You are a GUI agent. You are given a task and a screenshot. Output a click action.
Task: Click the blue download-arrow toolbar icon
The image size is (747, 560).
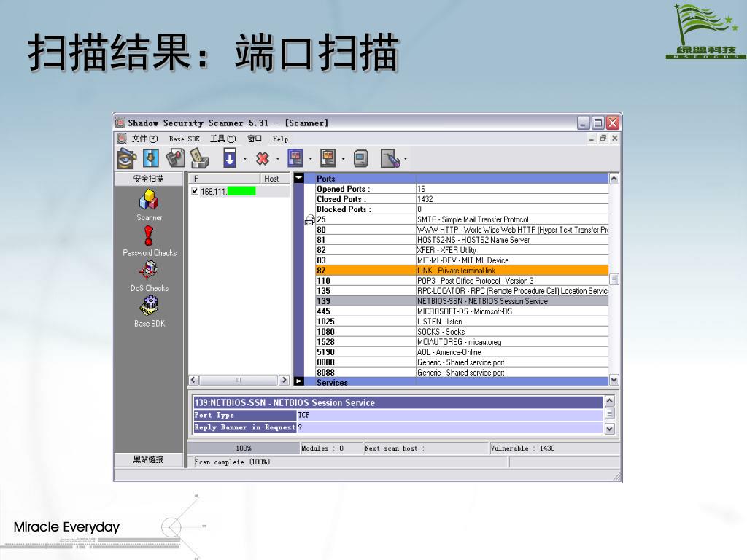(150, 158)
